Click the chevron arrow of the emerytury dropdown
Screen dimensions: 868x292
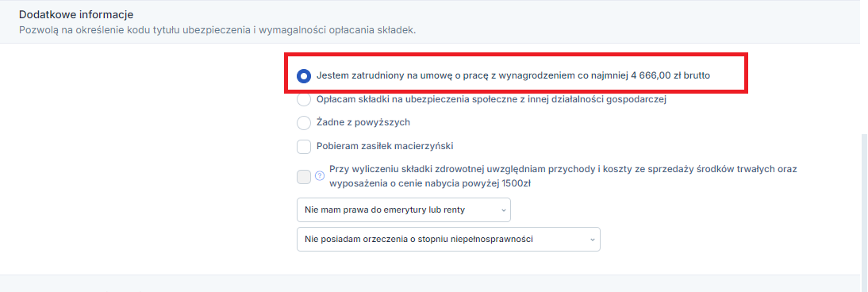pyautogui.click(x=503, y=210)
